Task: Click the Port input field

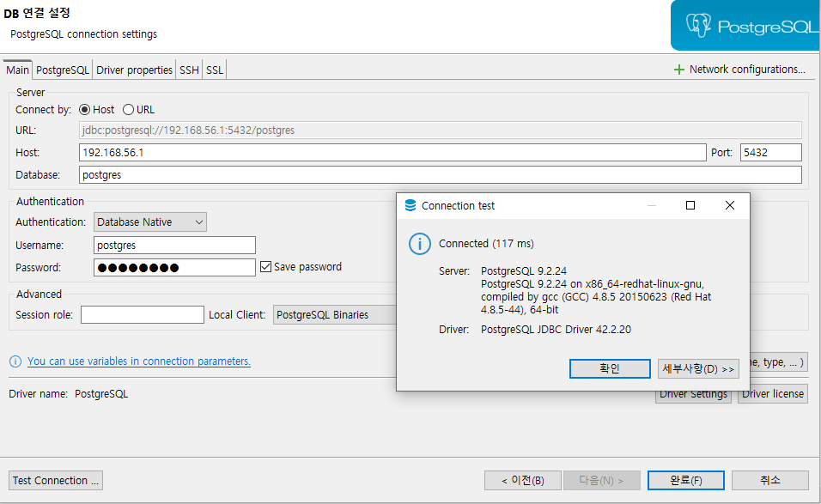Action: pos(770,152)
